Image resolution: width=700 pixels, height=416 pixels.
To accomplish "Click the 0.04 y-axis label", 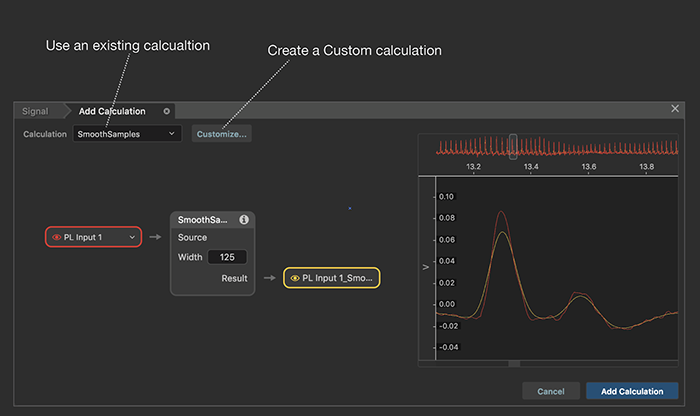I will click(x=446, y=261).
